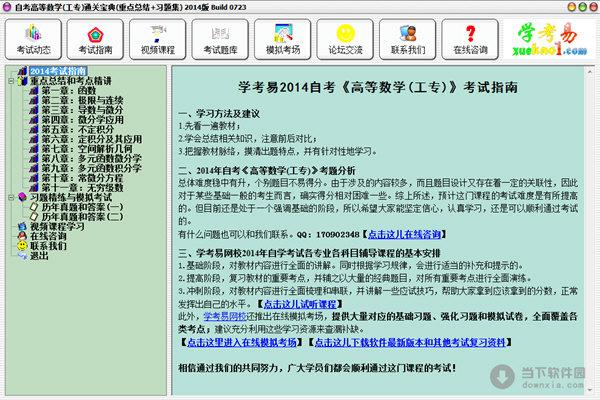Click the heading 二、2014年自考《高等数学(工专)》考题分析
The width and height of the screenshot is (600, 400).
(267, 171)
